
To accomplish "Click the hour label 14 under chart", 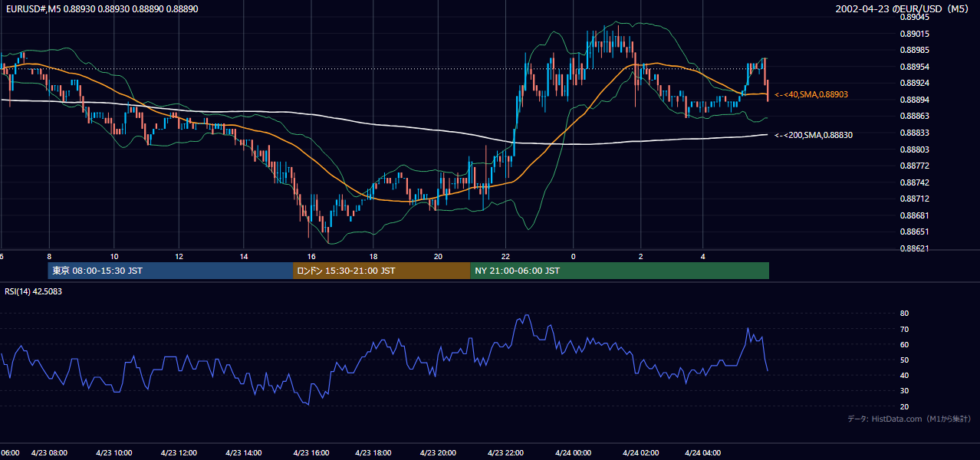I will pyautogui.click(x=244, y=256).
